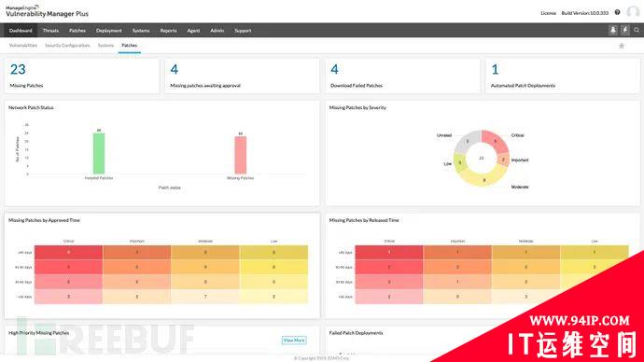The width and height of the screenshot is (644, 362).
Task: Open the search magnifier icon
Action: click(637, 30)
